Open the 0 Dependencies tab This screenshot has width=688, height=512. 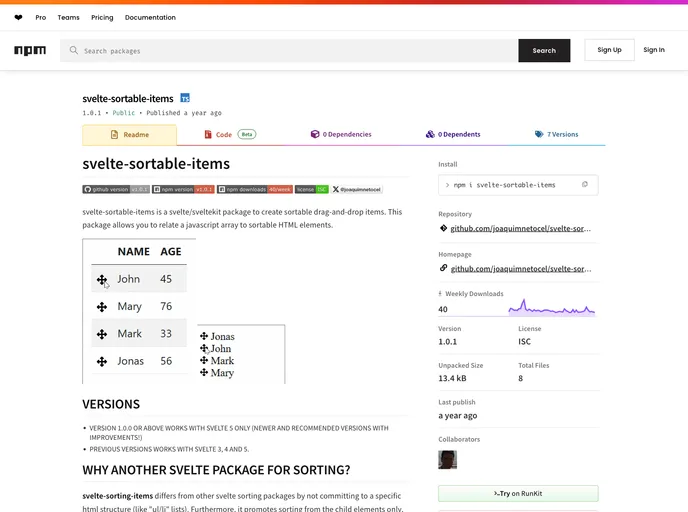click(x=340, y=134)
